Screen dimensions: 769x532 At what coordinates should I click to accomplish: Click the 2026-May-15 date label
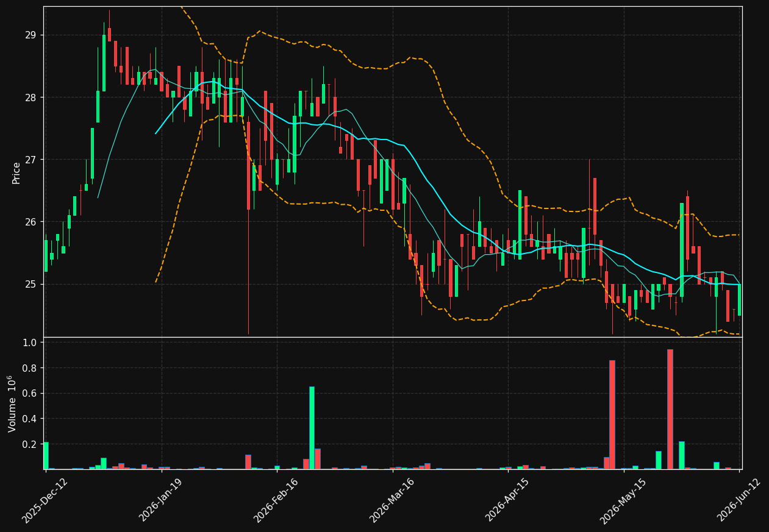pyautogui.click(x=623, y=500)
